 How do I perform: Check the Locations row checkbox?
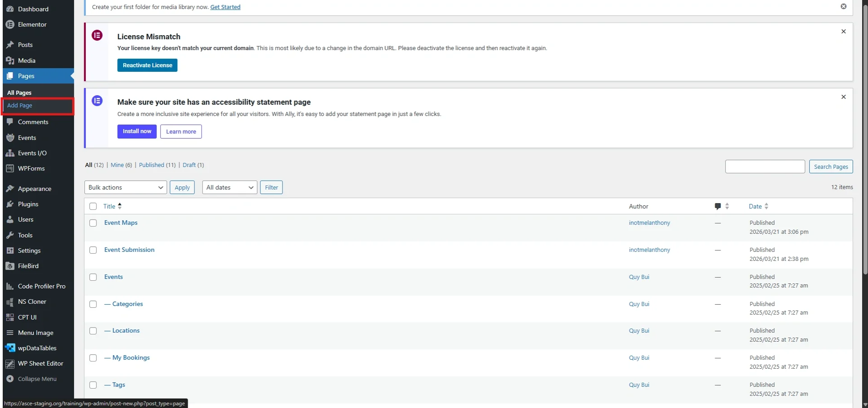coord(93,331)
